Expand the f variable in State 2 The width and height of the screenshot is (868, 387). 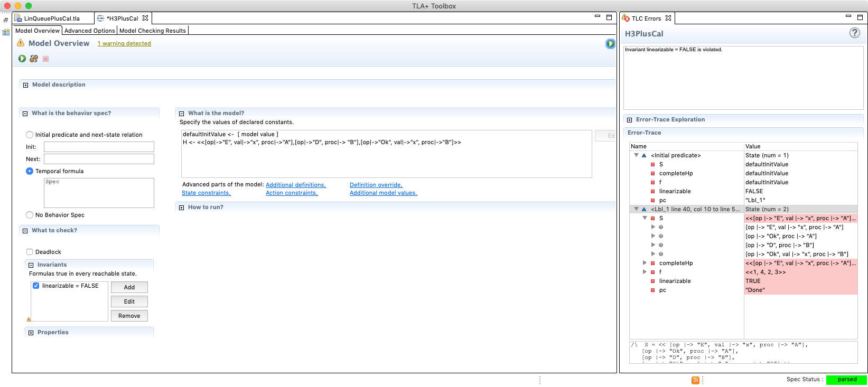[x=645, y=272]
